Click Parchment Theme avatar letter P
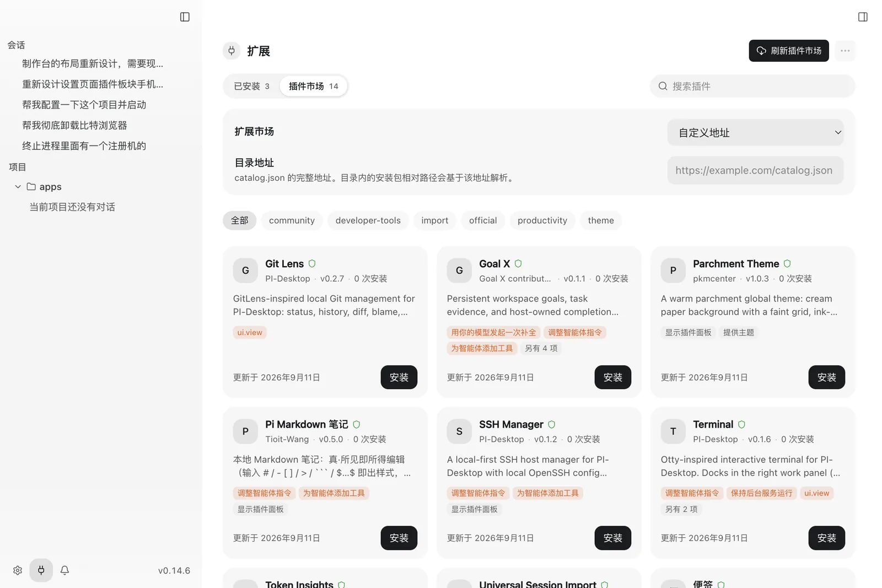The image size is (882, 588). (673, 271)
